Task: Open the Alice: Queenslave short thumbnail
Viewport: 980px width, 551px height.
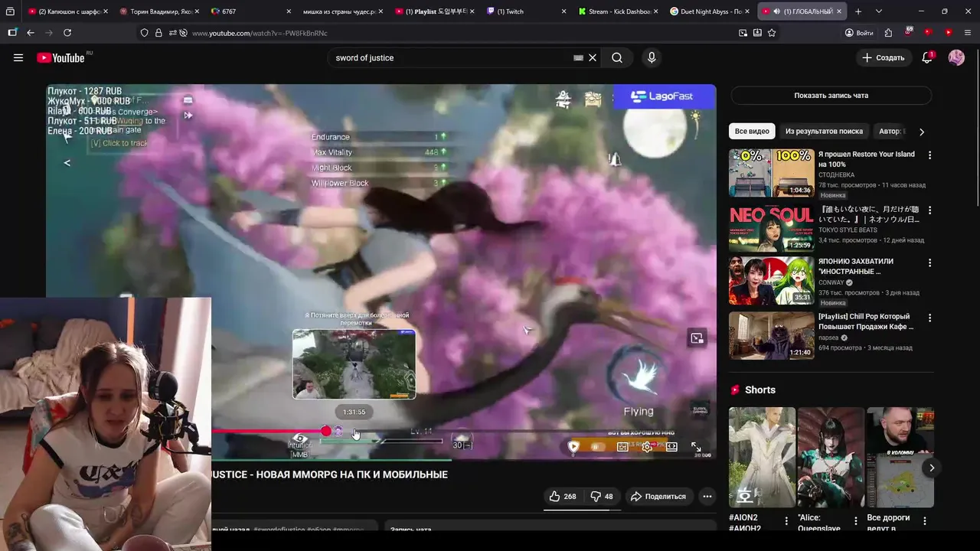Action: click(831, 458)
